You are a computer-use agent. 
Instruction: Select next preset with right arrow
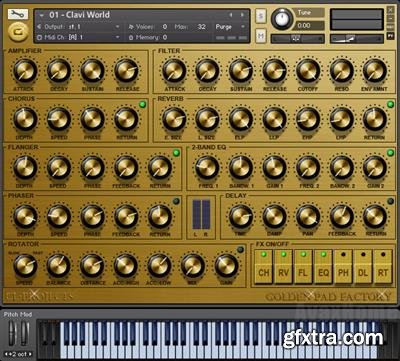242,15
